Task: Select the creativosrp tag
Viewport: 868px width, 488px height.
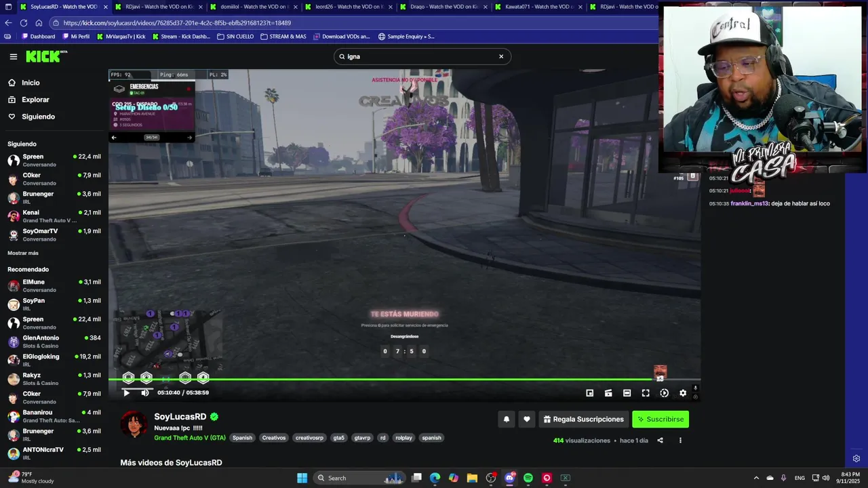Action: point(309,438)
